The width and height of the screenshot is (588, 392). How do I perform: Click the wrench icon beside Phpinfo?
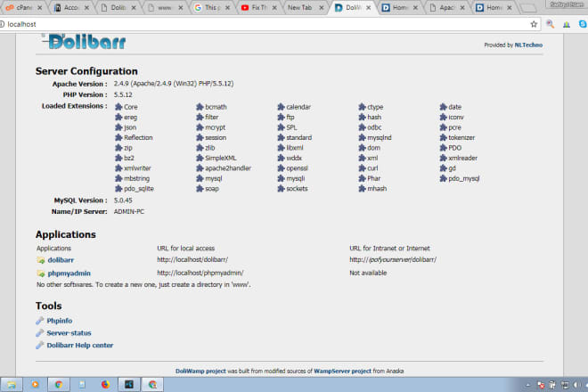[40, 321]
